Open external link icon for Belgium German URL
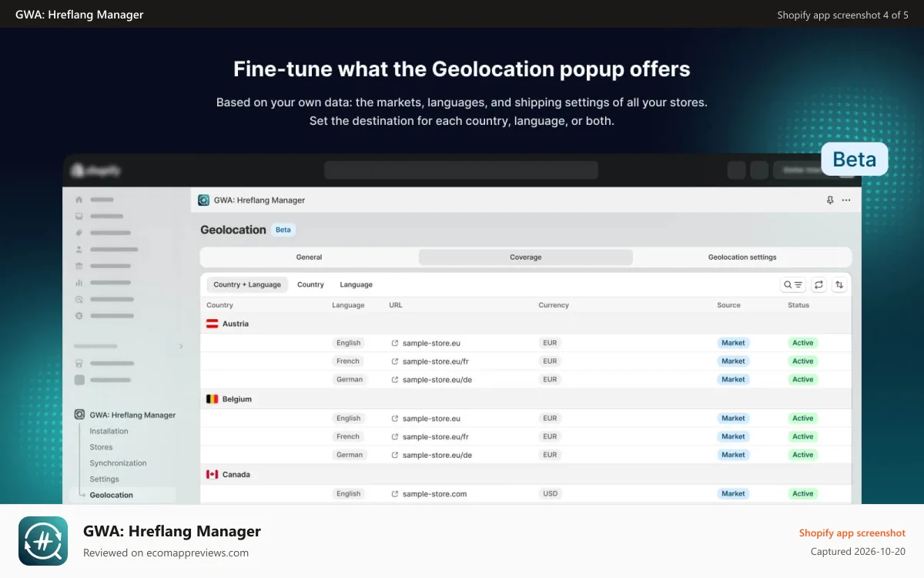 (x=395, y=455)
